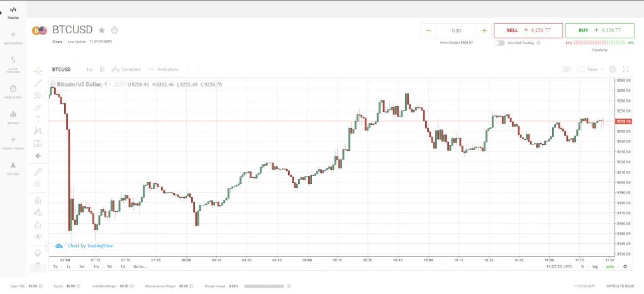The width and height of the screenshot is (644, 294).
Task: Select the trend line drawing tool
Action: (x=38, y=84)
